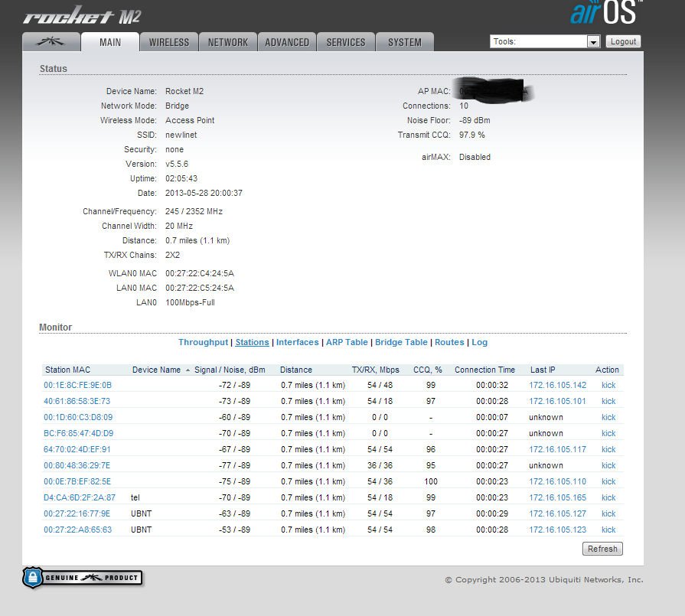Kick the station named tel
685x616 pixels.
point(608,497)
